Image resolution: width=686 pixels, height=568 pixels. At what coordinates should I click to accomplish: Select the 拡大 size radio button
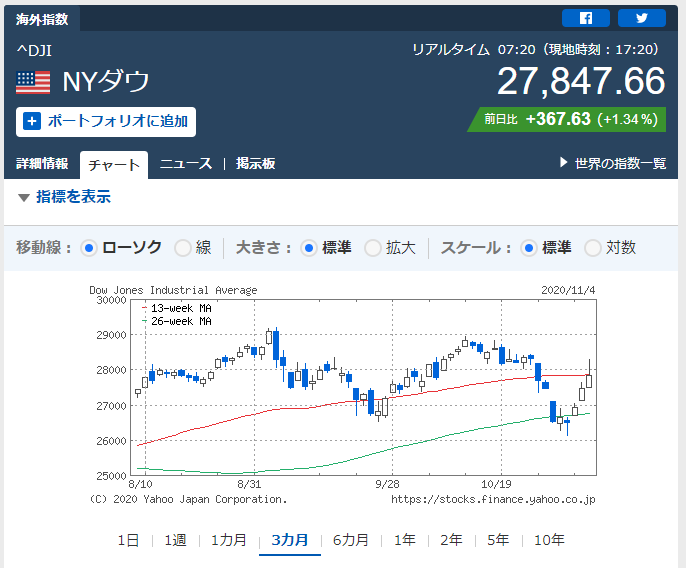[x=373, y=249]
